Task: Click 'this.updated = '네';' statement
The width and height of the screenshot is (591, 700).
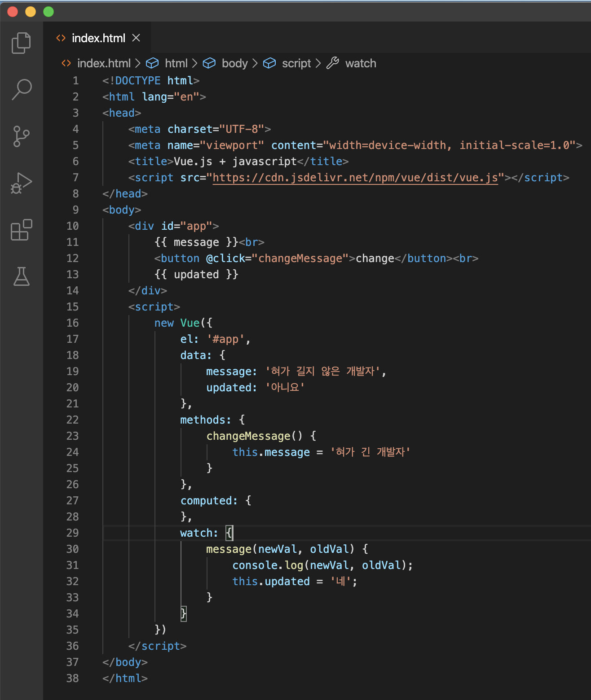Action: coord(295,582)
